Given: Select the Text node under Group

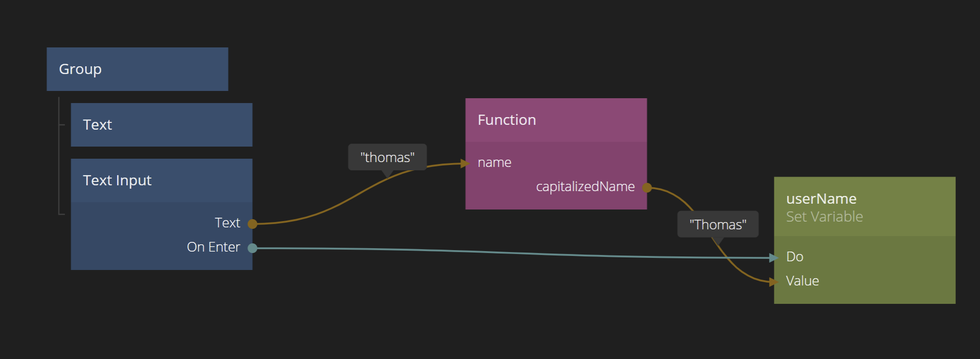Looking at the screenshot, I should click(x=161, y=125).
